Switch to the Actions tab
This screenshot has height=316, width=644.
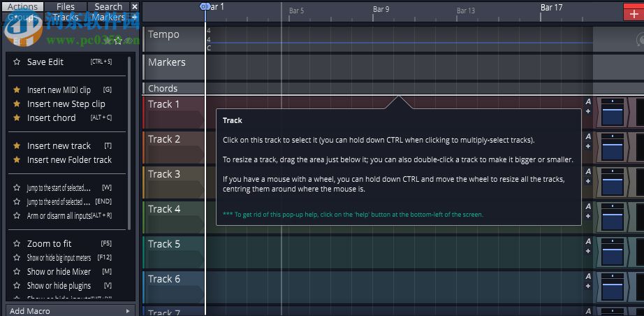[22, 6]
